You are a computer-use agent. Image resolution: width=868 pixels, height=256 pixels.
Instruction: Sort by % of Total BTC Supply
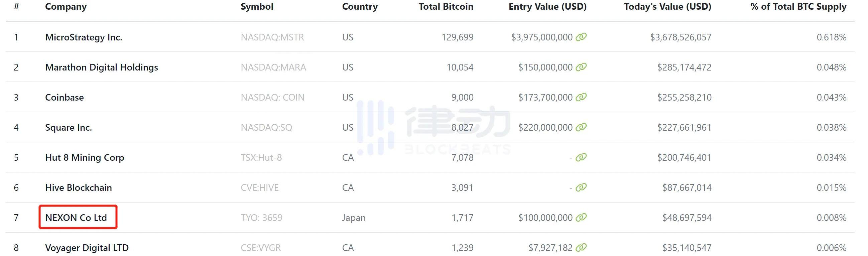pos(798,7)
